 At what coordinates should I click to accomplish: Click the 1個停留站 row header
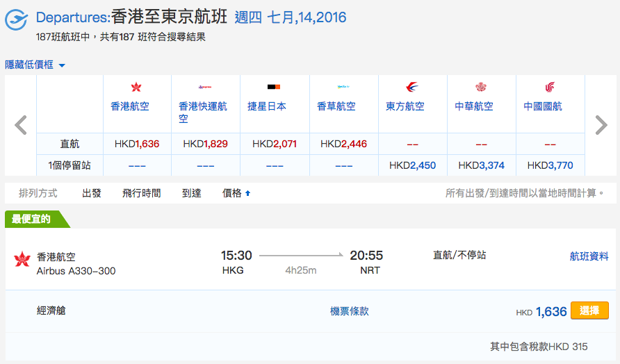tap(70, 165)
